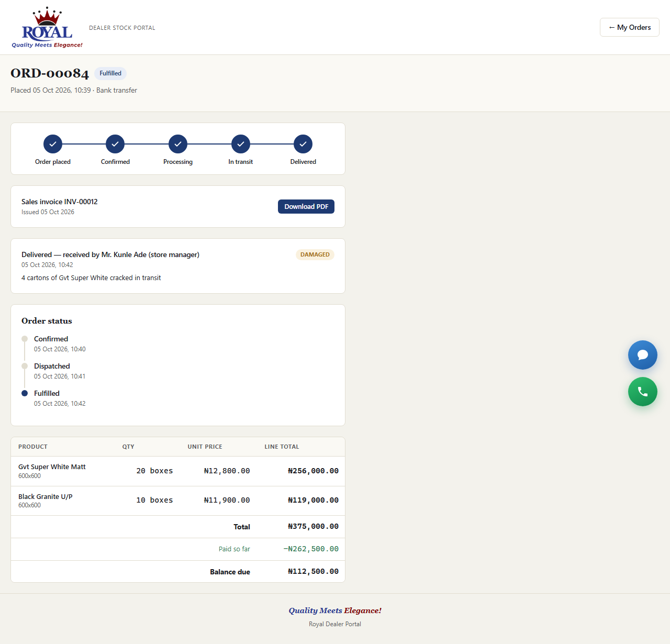Click the Fulfilled 05 Oct 2026, 10:42 timestamp

60,404
